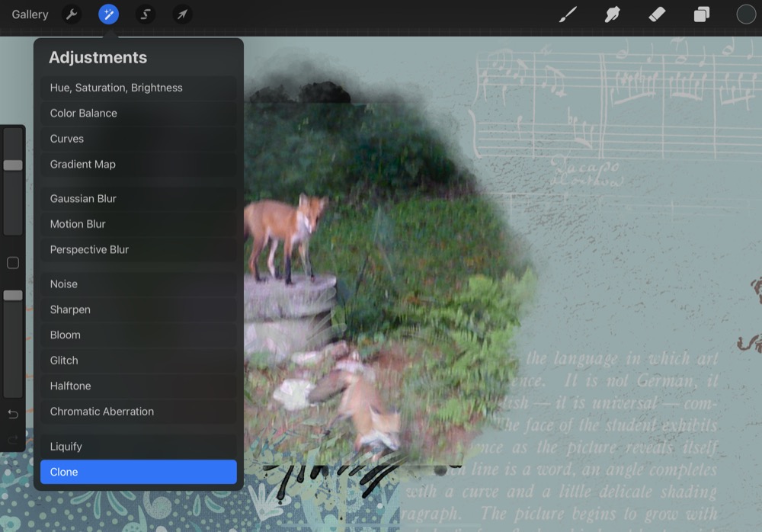Tap the redo arrow in sidebar
Screen dimensions: 762x532
coord(13,440)
